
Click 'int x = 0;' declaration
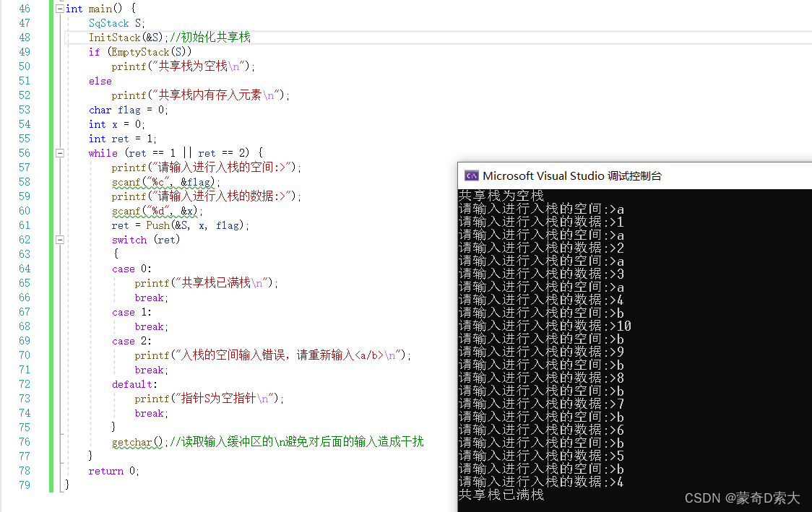click(x=116, y=125)
